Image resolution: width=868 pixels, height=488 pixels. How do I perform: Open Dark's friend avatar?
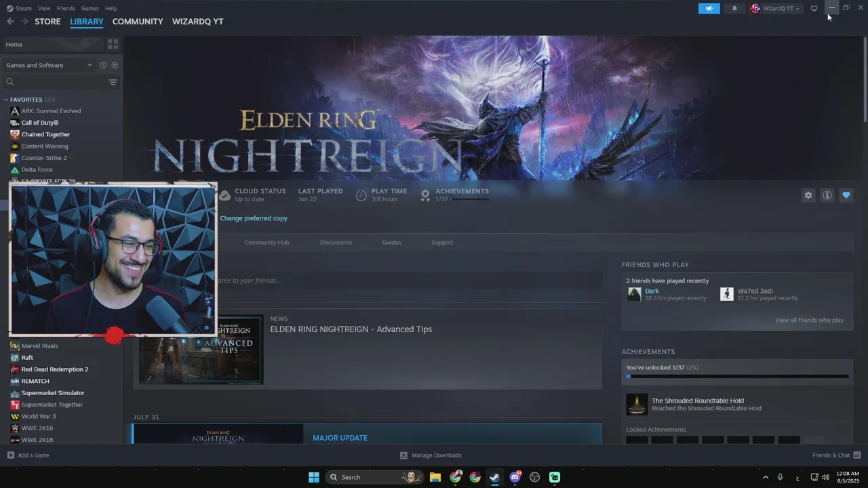click(x=634, y=294)
